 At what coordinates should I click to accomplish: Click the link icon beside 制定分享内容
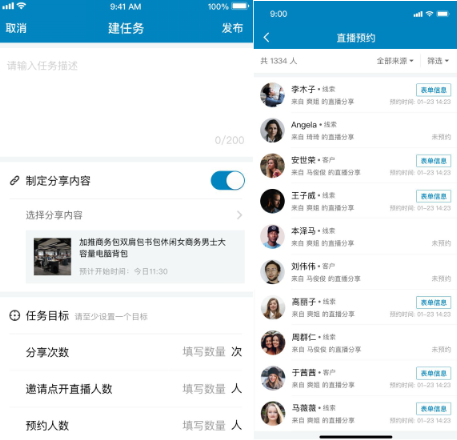(x=14, y=181)
